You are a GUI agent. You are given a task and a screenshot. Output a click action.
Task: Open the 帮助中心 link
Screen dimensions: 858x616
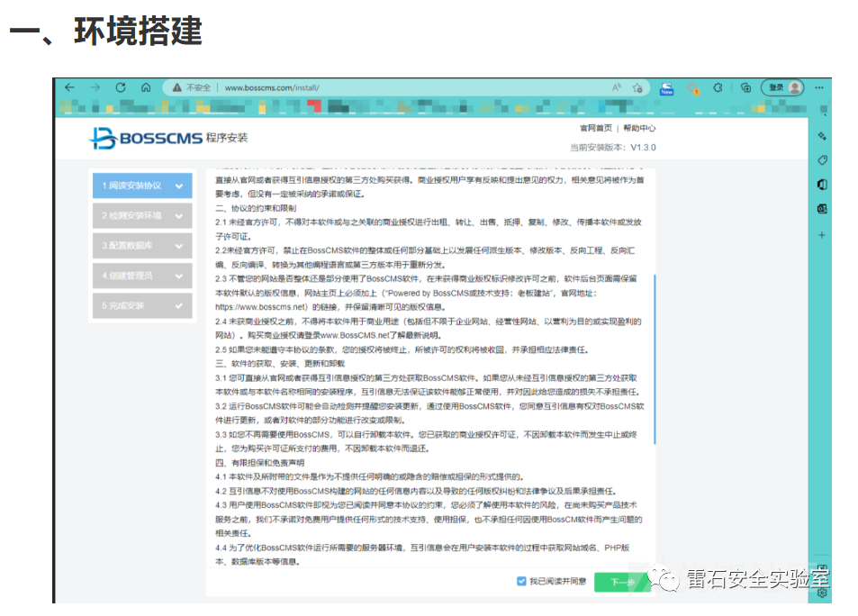pyautogui.click(x=639, y=128)
